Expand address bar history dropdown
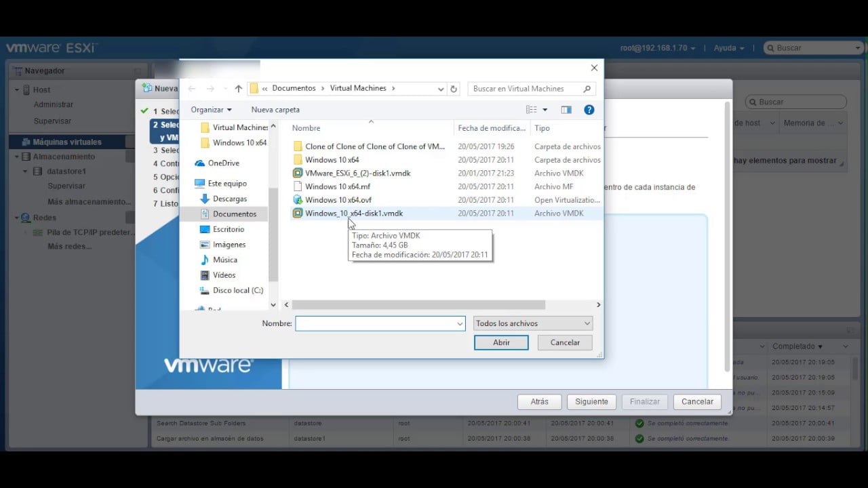This screenshot has width=868, height=488. coord(441,89)
